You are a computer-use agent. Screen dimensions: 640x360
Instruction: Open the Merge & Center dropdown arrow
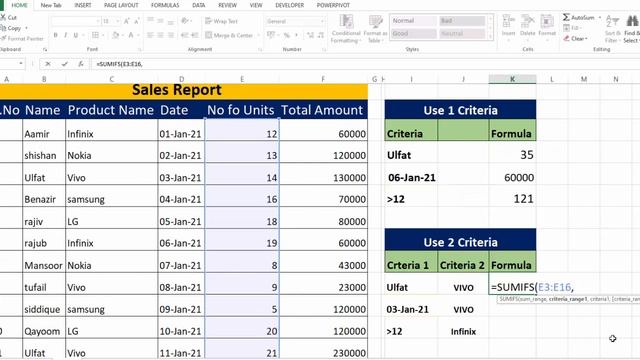click(x=259, y=35)
